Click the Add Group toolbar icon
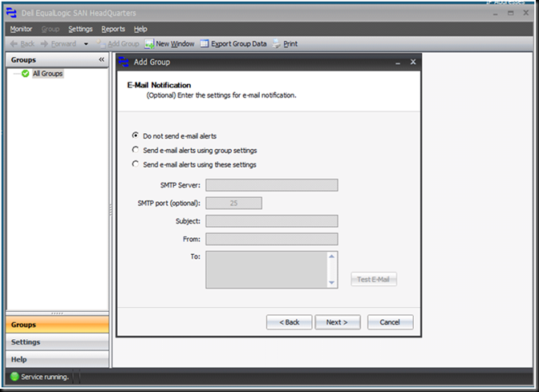The width and height of the screenshot is (539, 392). 100,44
